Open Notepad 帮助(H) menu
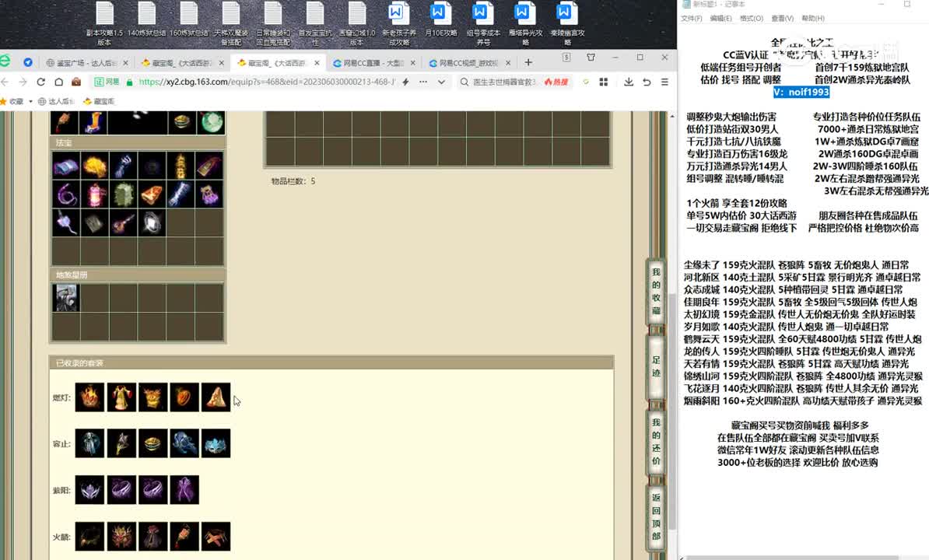The image size is (929, 560). pos(813,19)
